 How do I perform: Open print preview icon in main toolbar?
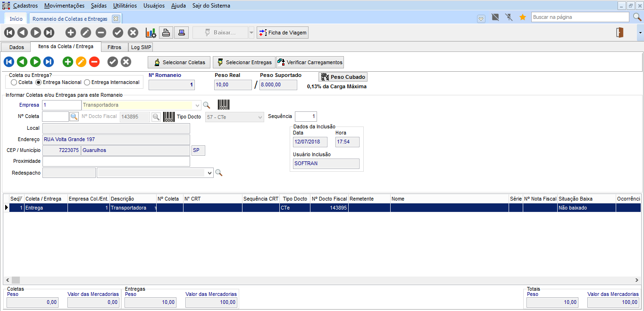pos(166,33)
